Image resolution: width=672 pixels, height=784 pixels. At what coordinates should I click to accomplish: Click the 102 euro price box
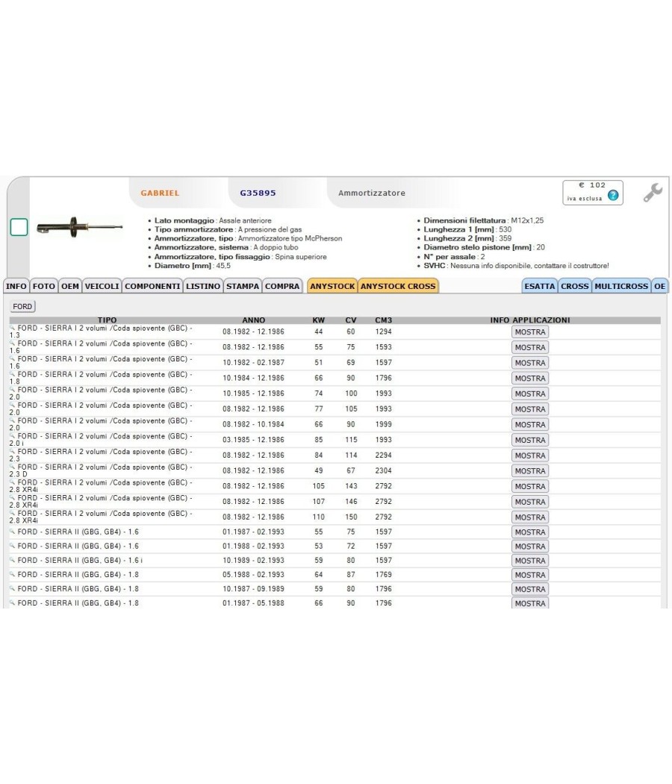tap(593, 193)
